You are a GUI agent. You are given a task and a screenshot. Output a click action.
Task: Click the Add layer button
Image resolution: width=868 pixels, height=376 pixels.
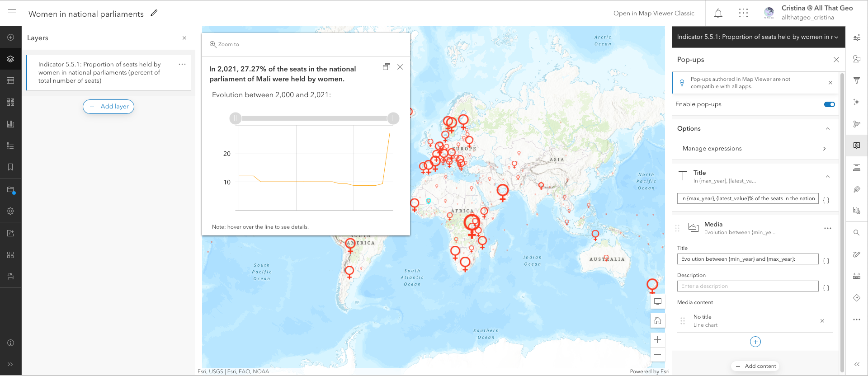pyautogui.click(x=108, y=107)
